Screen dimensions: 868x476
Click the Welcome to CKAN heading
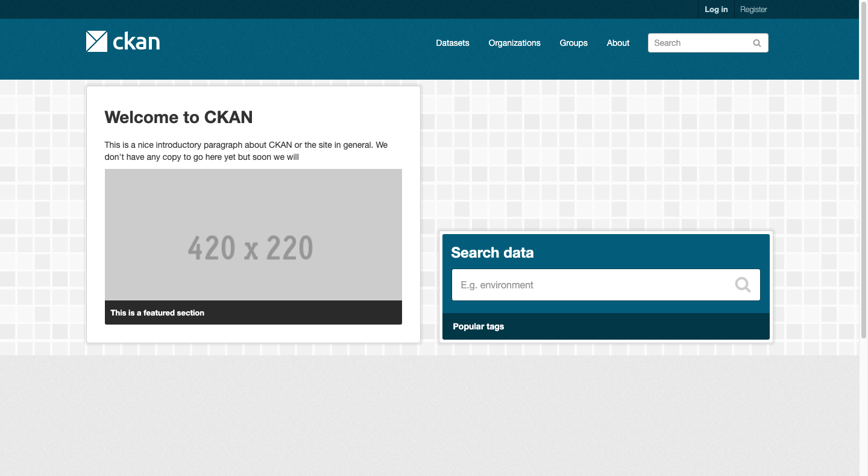pos(178,117)
